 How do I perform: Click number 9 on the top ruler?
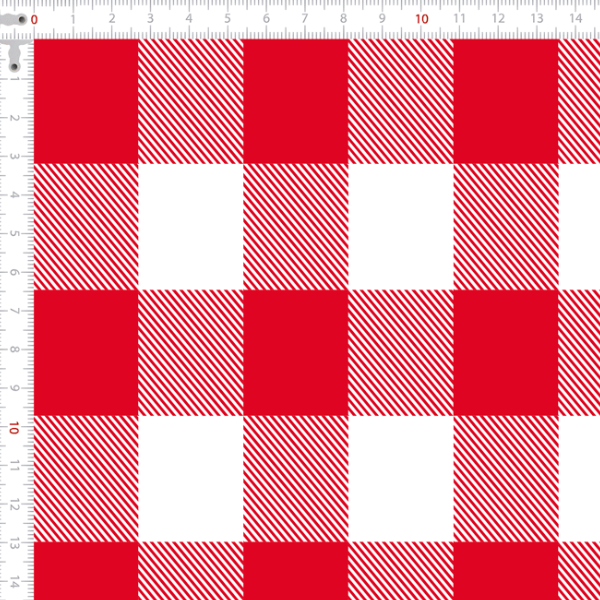coord(382,19)
